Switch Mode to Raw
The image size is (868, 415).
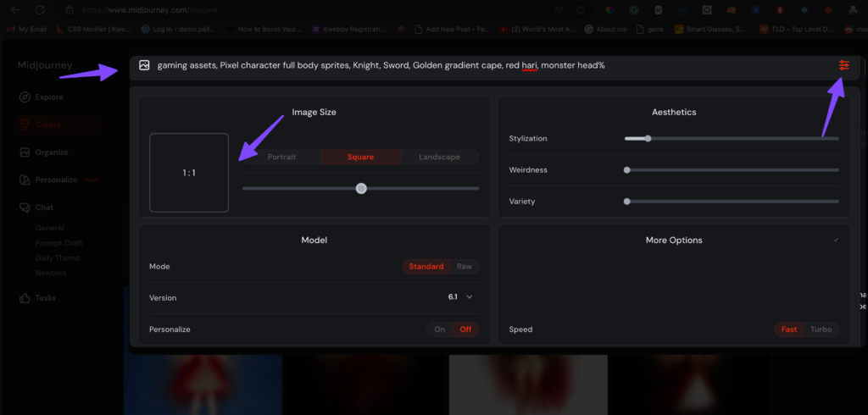click(465, 267)
